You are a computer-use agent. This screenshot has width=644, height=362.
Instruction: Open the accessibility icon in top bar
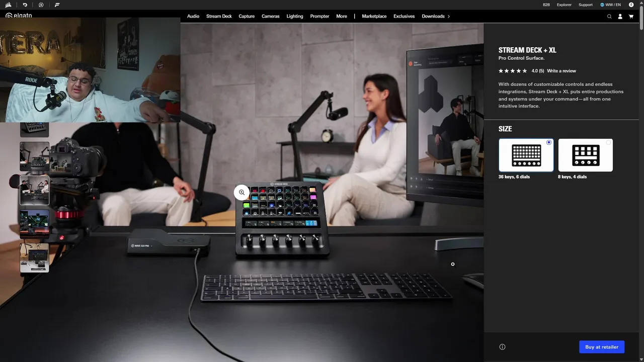point(631,5)
